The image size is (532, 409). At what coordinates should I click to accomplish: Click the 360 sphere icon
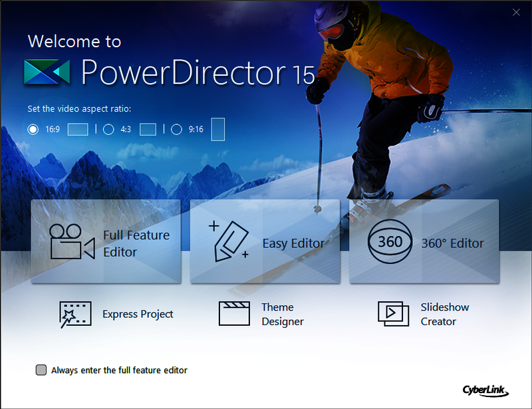390,241
